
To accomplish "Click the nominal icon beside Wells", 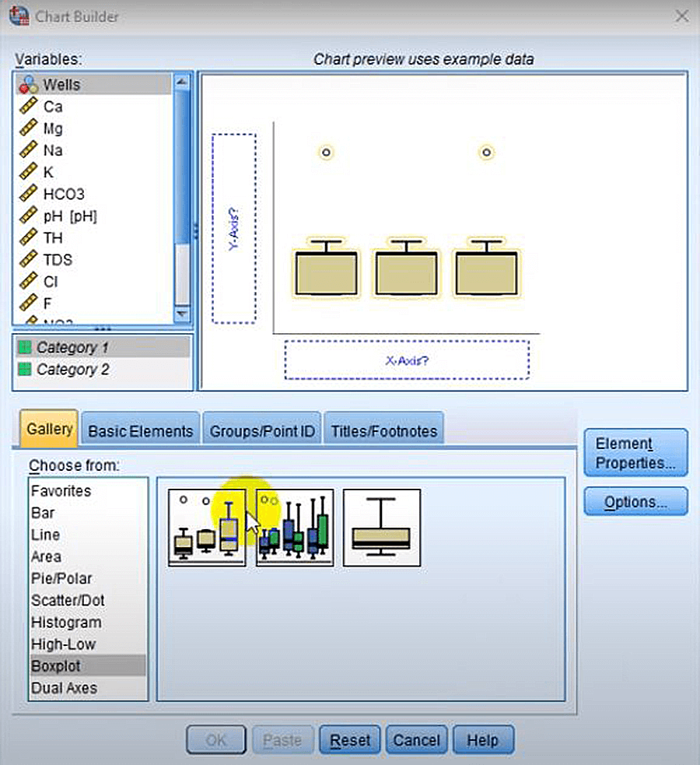I will 28,84.
